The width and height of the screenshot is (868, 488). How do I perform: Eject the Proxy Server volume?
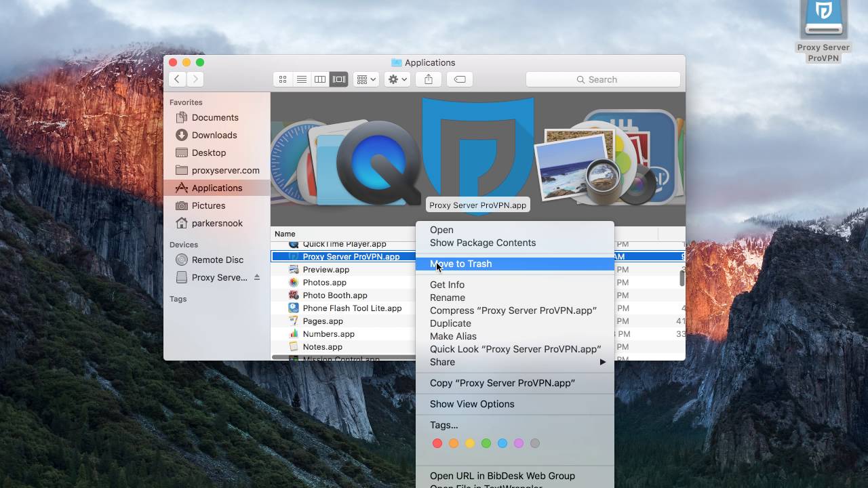(x=257, y=277)
